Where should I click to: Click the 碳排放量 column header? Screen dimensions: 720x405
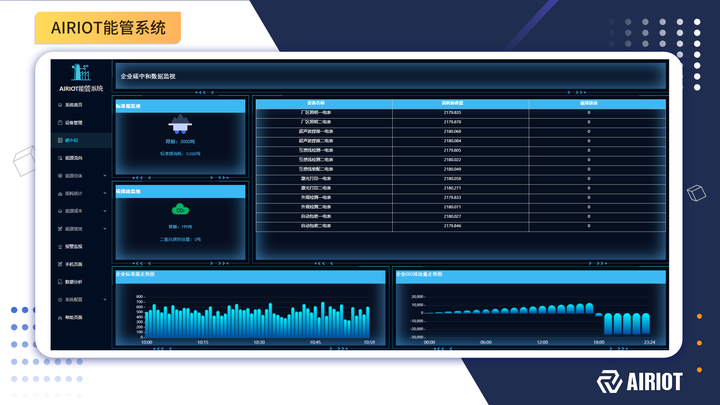pyautogui.click(x=589, y=103)
